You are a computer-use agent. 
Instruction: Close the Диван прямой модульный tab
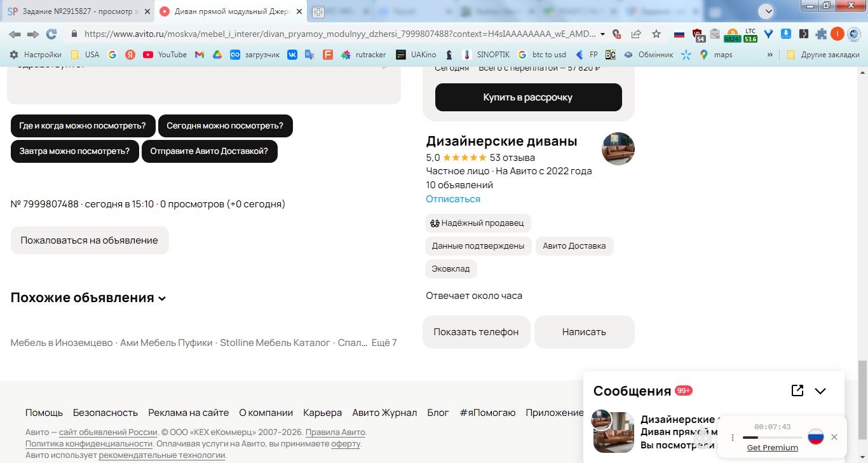click(299, 11)
